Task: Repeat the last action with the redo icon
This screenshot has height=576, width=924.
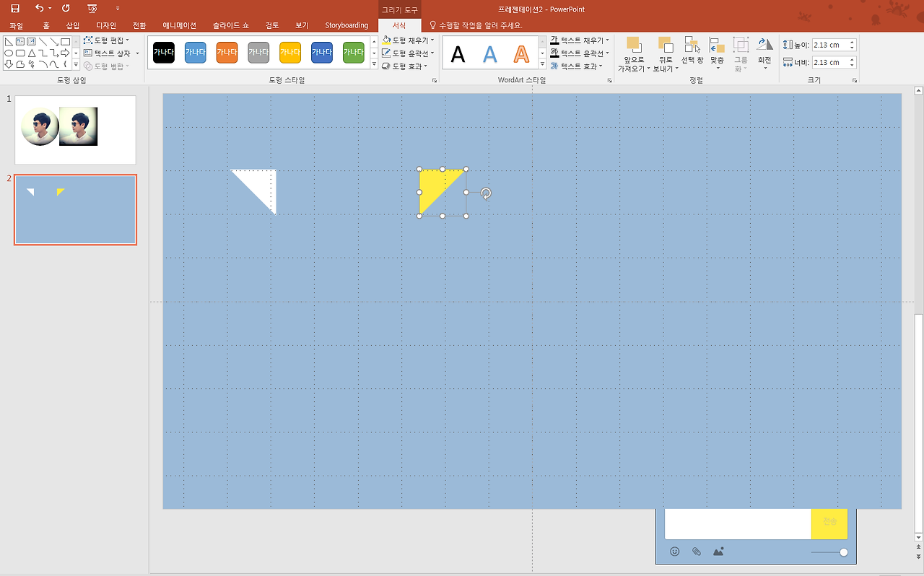Action: [x=66, y=9]
